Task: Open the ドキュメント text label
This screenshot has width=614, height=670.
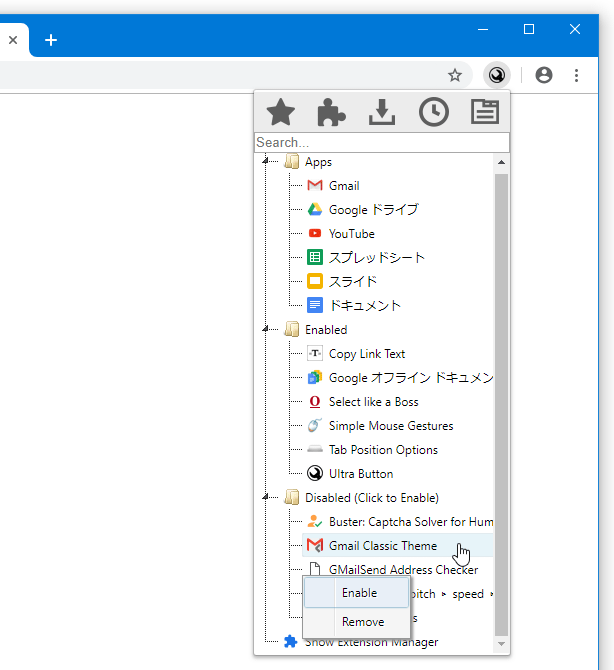Action: coord(365,306)
